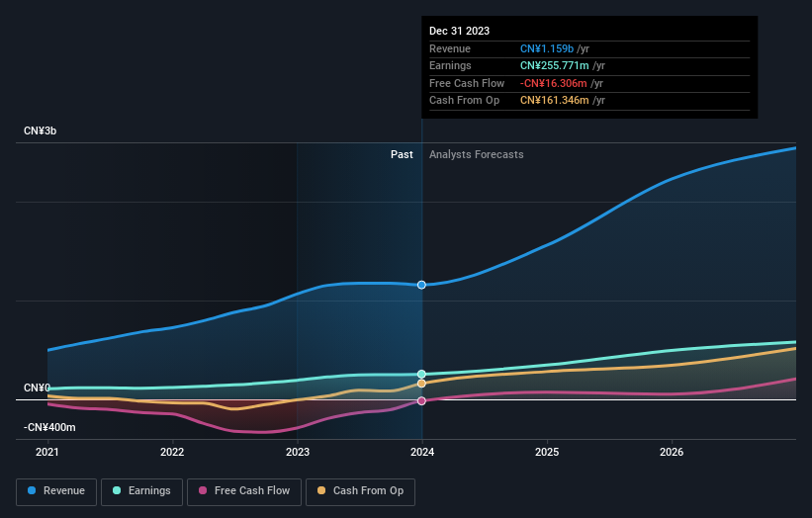This screenshot has width=812, height=518.
Task: Click the 2023 x-axis label
Action: [298, 452]
